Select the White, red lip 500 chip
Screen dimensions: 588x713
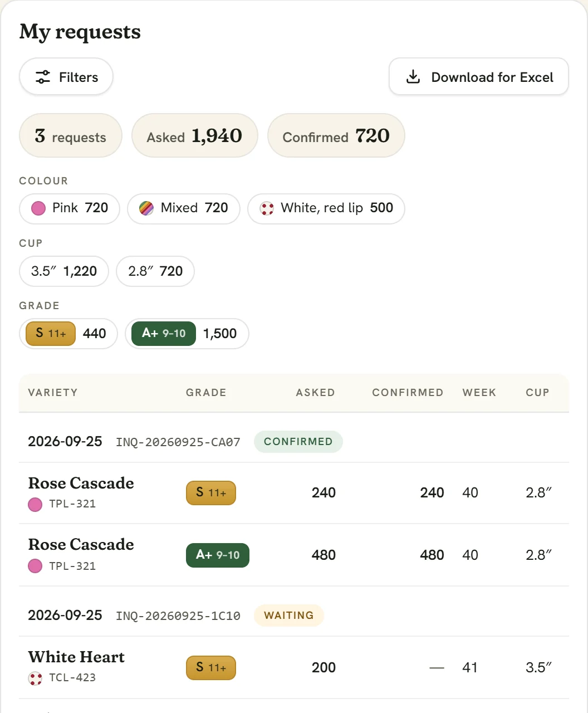[x=326, y=208]
